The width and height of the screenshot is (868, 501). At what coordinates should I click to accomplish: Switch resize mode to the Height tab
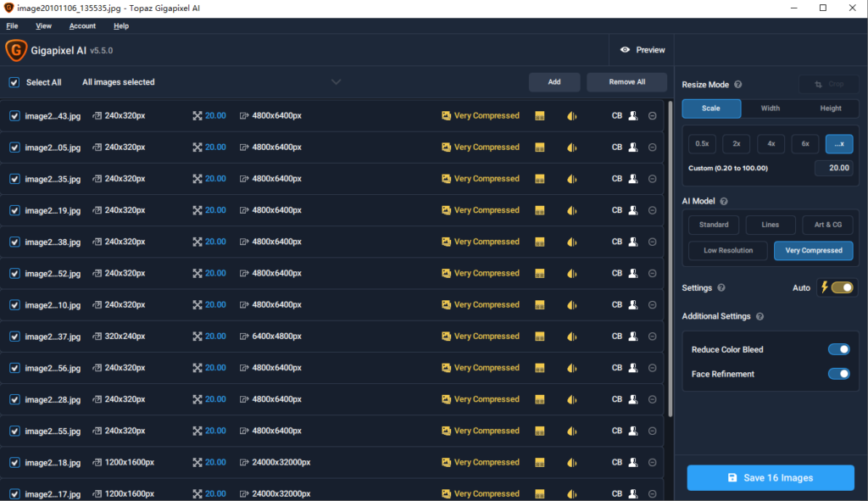coord(831,109)
